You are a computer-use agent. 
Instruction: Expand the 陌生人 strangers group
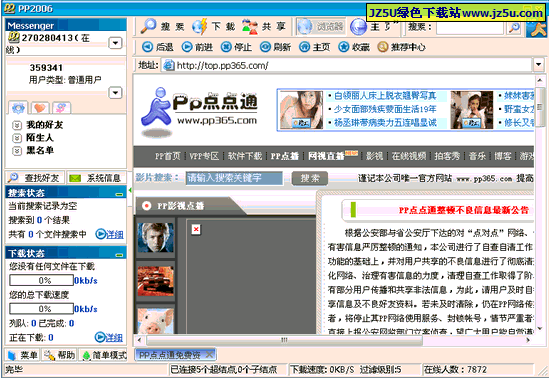point(17,138)
